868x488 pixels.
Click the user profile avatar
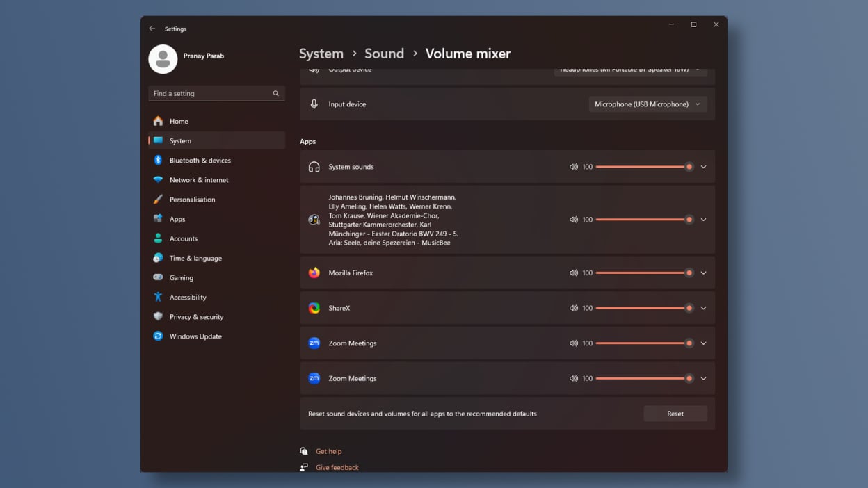163,59
